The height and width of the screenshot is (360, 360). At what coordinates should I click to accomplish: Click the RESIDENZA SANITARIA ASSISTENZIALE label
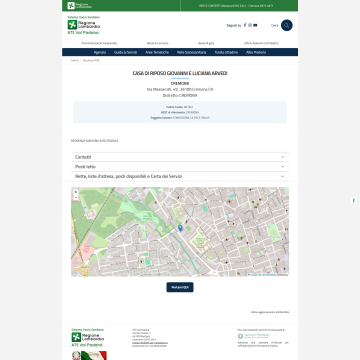pos(95,141)
